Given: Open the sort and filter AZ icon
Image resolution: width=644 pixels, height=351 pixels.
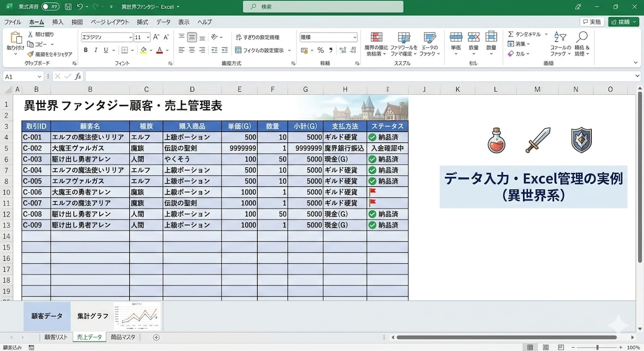Looking at the screenshot, I should click(x=561, y=37).
